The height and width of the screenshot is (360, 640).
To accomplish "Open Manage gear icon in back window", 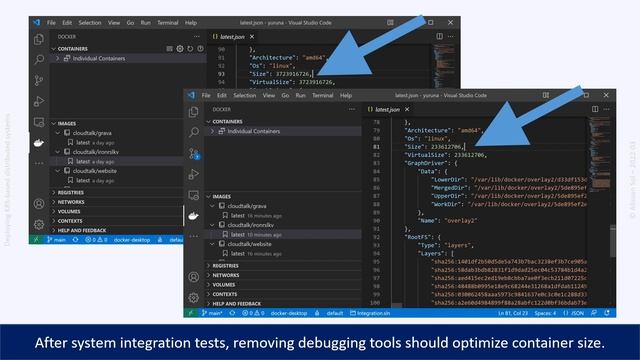I will pyautogui.click(x=39, y=224).
